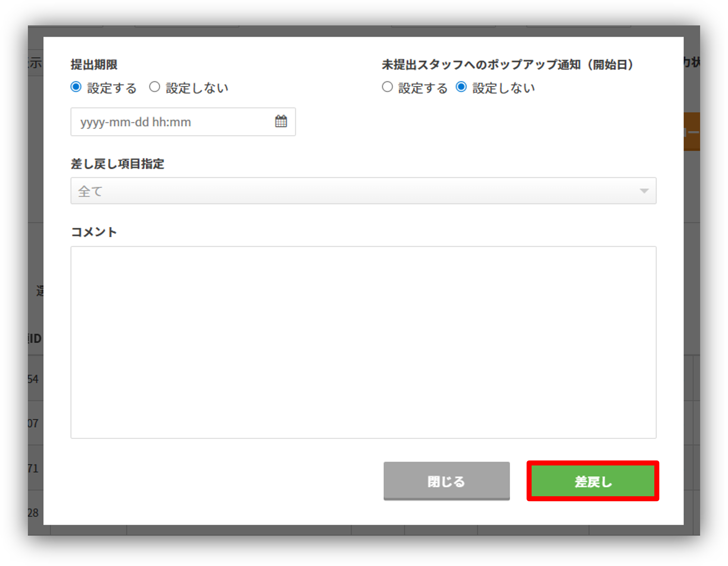Click the calendar icon beside the date field
728x566 pixels.
click(281, 122)
